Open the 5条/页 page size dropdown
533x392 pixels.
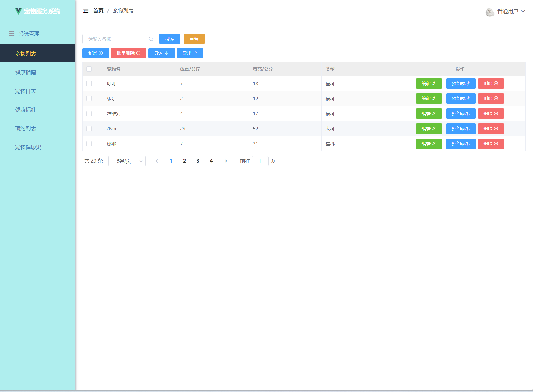127,161
